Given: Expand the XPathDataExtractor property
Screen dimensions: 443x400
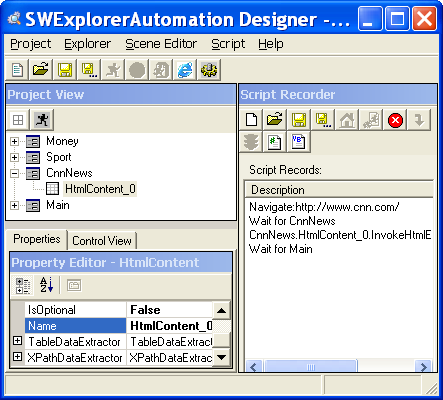Looking at the screenshot, I should click(x=17, y=357).
